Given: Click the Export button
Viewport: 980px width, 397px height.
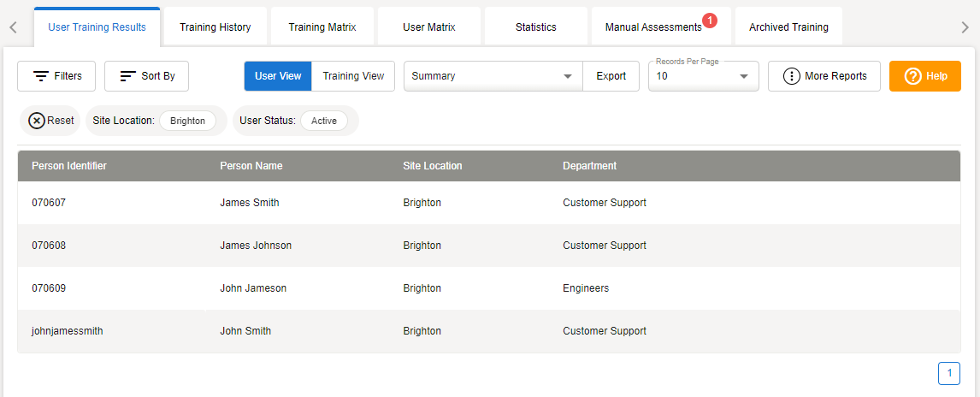Looking at the screenshot, I should (x=611, y=76).
